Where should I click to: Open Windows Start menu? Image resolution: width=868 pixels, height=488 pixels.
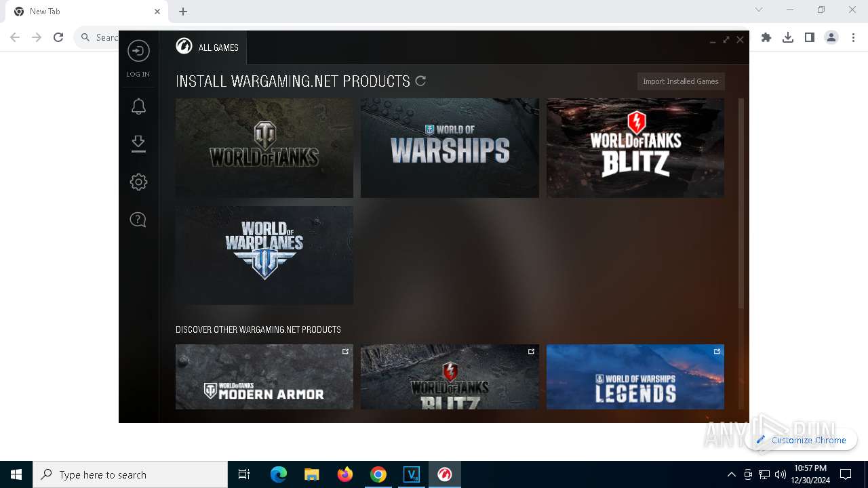16,474
